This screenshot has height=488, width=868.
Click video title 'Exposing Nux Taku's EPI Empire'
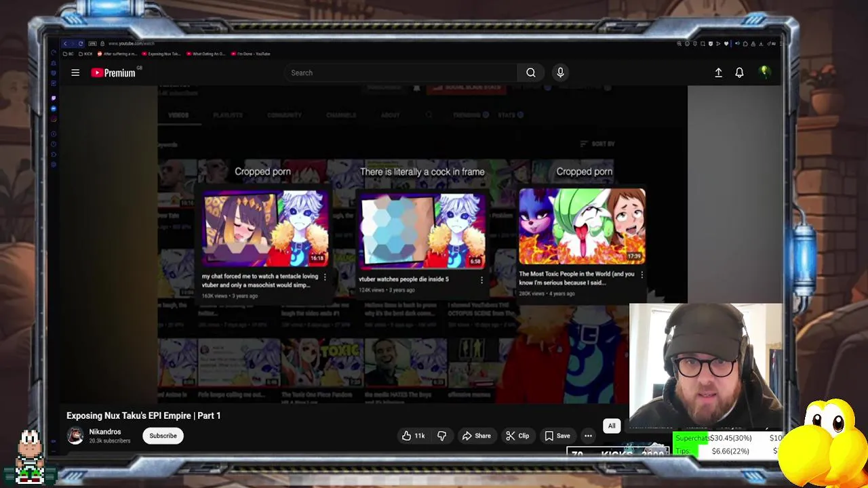pos(144,415)
